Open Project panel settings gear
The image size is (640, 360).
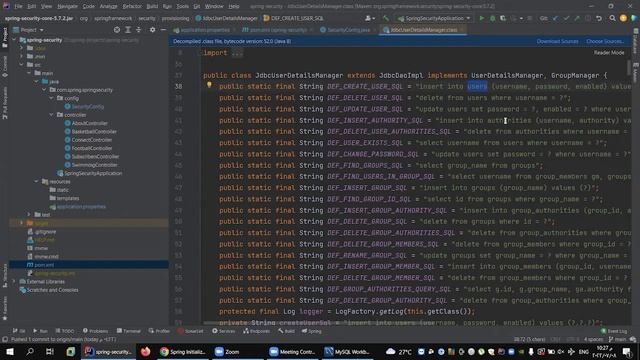(152, 30)
